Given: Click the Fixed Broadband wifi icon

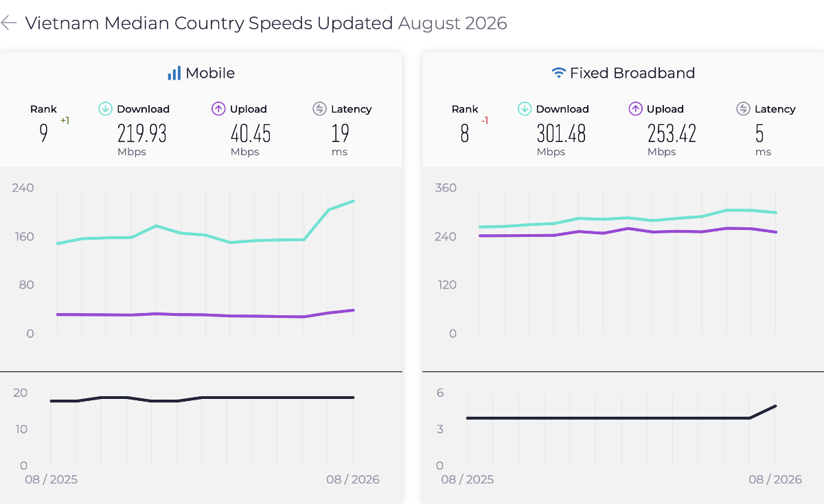Looking at the screenshot, I should coord(559,73).
